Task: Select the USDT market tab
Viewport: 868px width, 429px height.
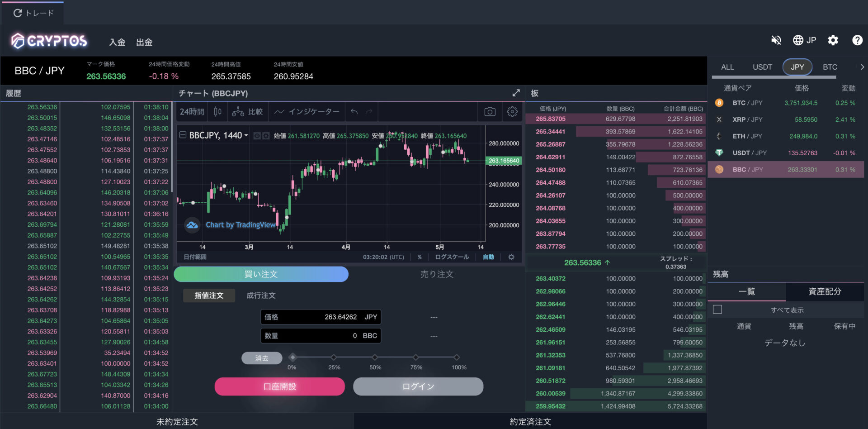Action: (x=762, y=67)
